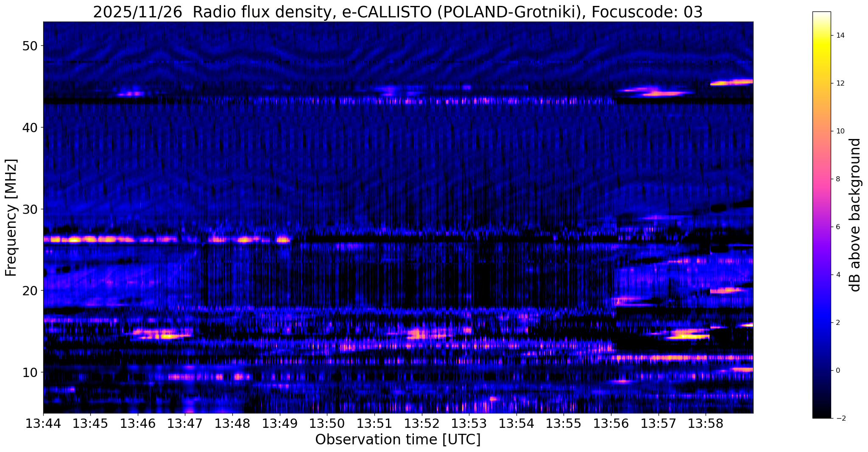Click the colorbar tick value 10

pyautogui.click(x=840, y=131)
